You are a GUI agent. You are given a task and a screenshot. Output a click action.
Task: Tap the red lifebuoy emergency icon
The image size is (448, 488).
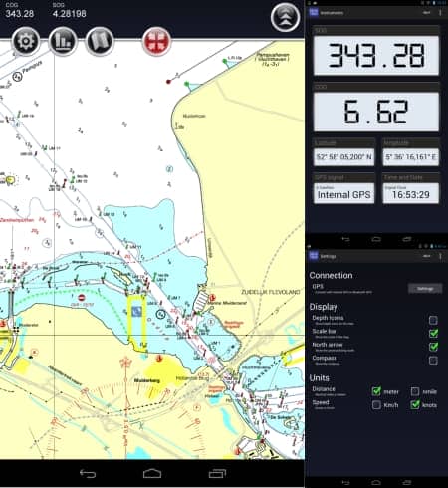pyautogui.click(x=156, y=42)
